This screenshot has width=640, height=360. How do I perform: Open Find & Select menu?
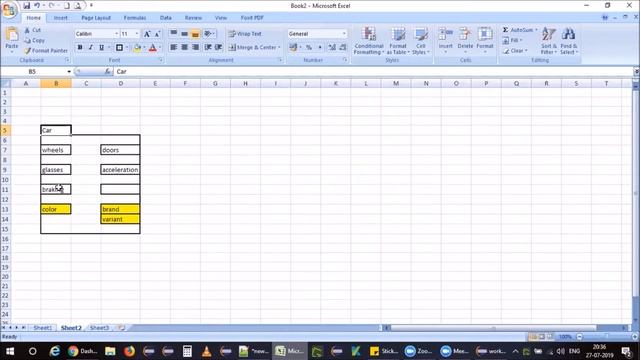click(569, 41)
